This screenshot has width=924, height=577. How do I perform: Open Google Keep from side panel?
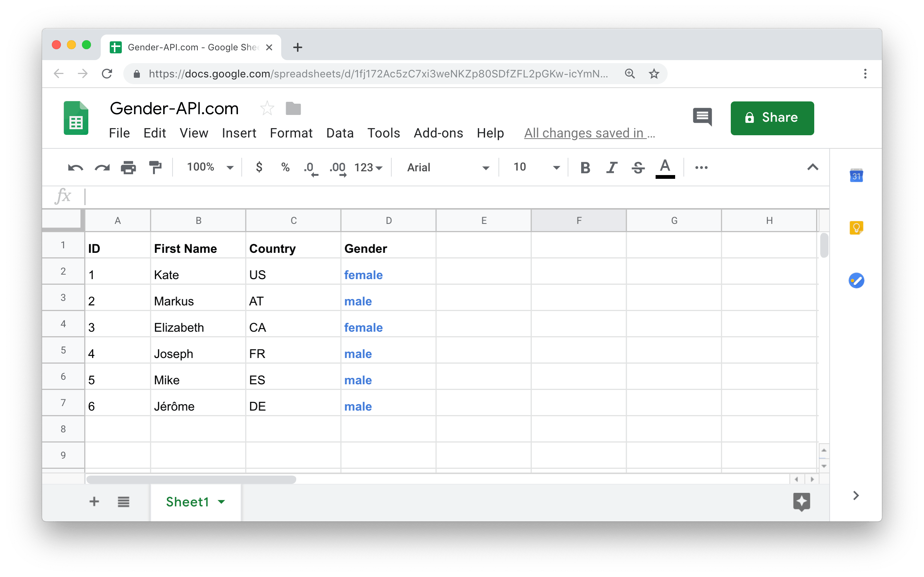856,228
